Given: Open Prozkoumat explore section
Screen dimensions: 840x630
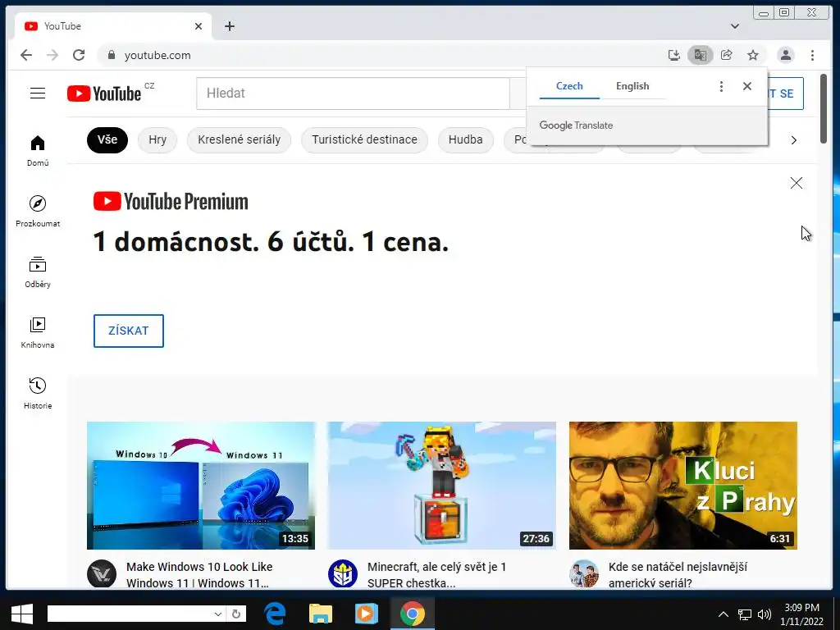Looking at the screenshot, I should [x=38, y=212].
